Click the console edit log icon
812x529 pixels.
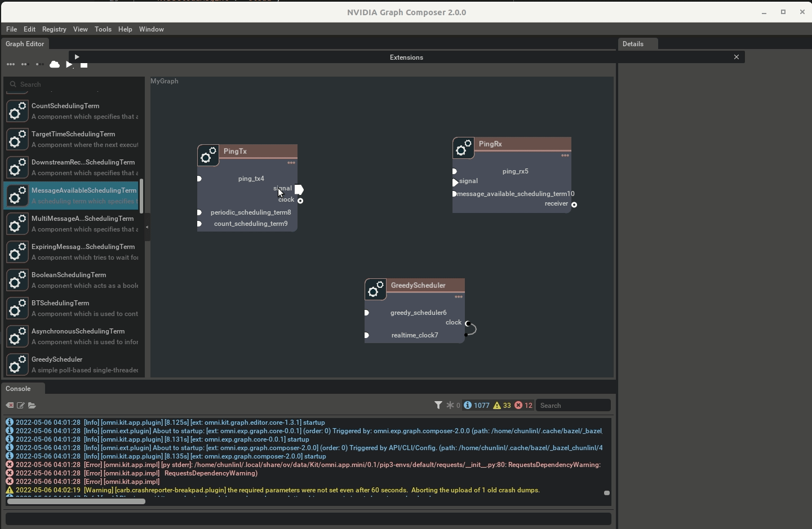[21, 406]
